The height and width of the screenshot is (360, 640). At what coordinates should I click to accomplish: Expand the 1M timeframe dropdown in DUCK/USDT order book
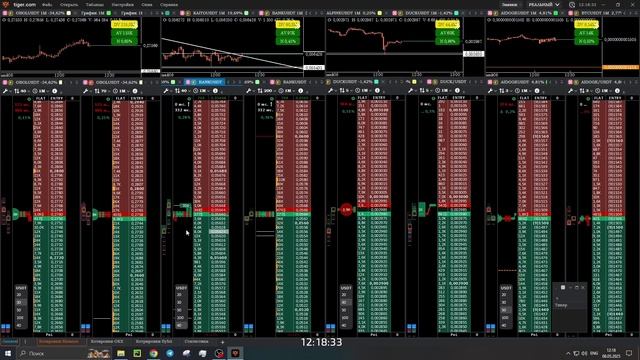(x=446, y=90)
